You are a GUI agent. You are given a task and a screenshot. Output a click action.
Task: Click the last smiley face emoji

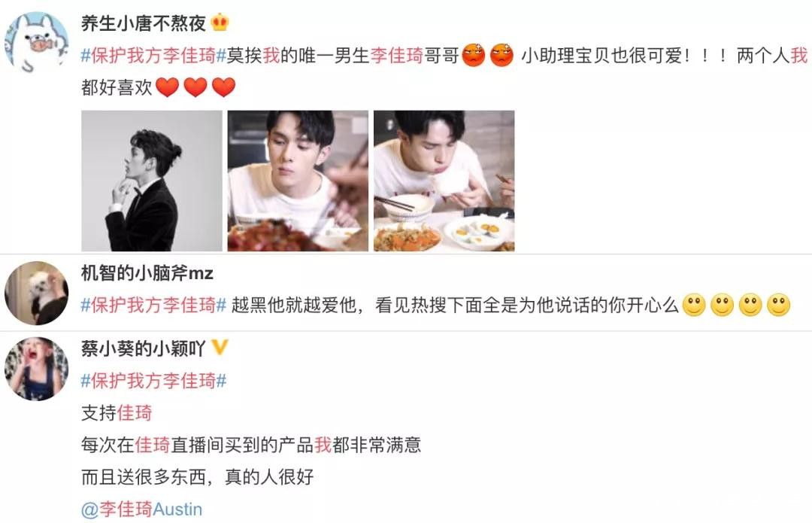[778, 305]
